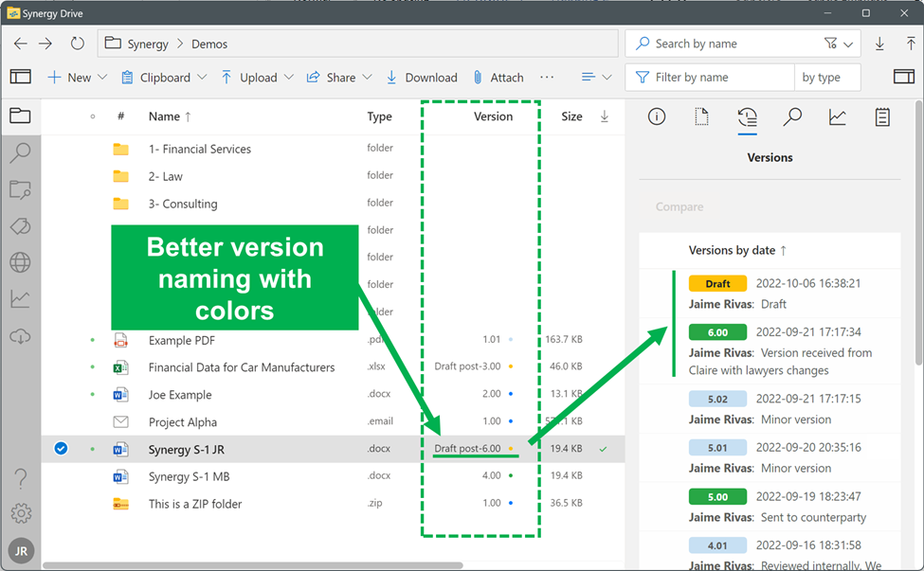Open the more options ellipsis in toolbar
Viewport: 924px width, 571px height.
[x=547, y=77]
